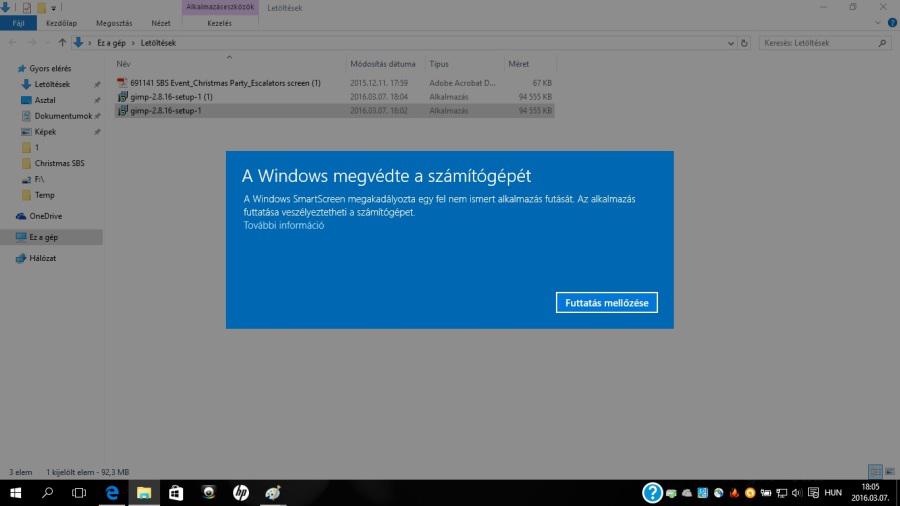Open Dokumentumok in the navigation pane
This screenshot has width=900, height=506.
click(x=63, y=116)
